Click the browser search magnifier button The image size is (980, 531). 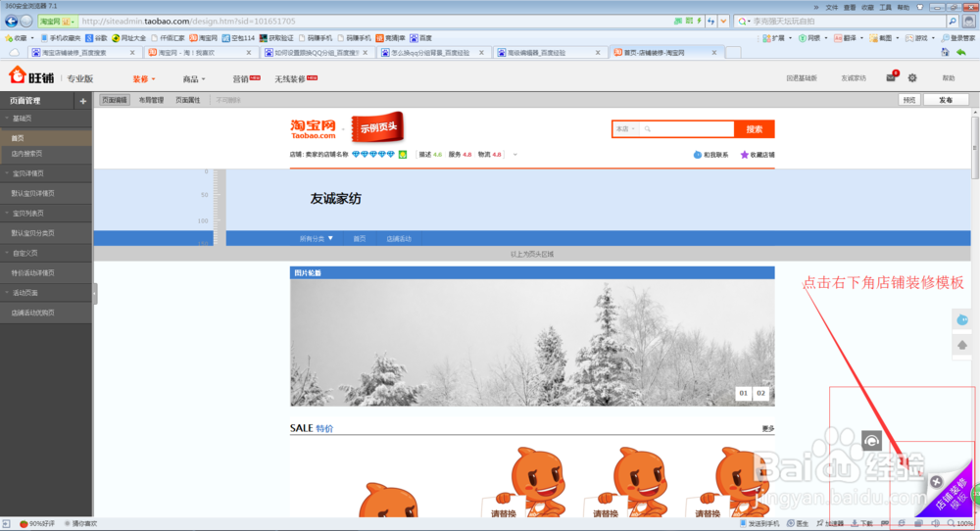tap(953, 22)
